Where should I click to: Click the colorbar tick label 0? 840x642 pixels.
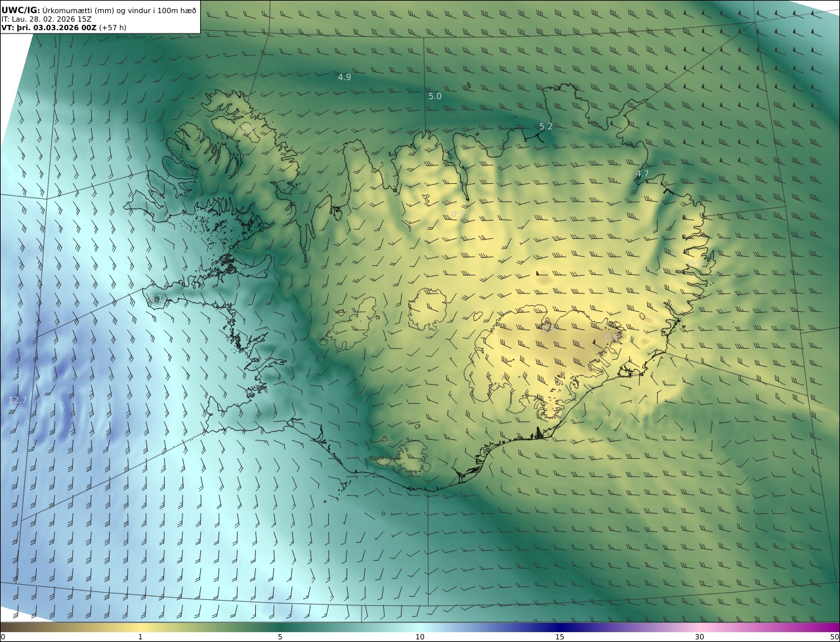pyautogui.click(x=3, y=637)
